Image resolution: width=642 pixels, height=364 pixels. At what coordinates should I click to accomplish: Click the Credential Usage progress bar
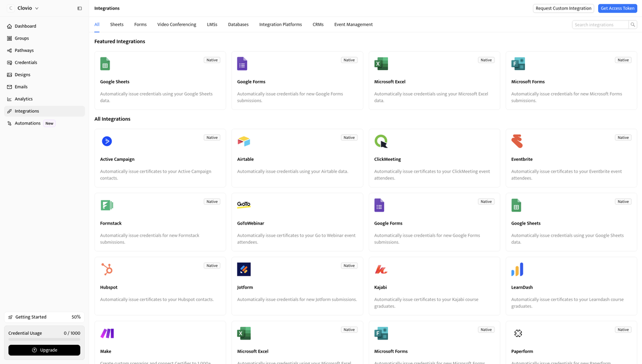[x=44, y=340]
